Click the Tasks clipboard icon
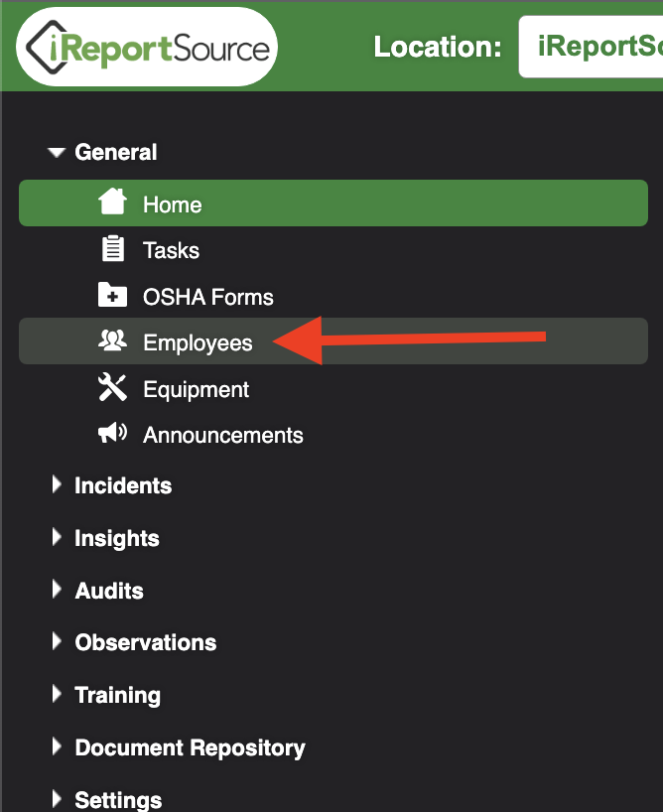663x812 pixels. pyautogui.click(x=112, y=248)
